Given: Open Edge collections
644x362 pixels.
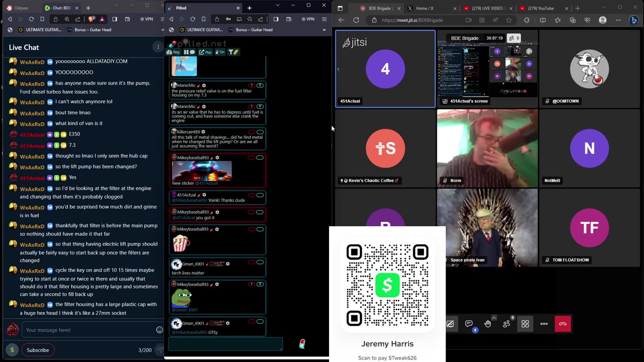Looking at the screenshot, I should tap(573, 20).
